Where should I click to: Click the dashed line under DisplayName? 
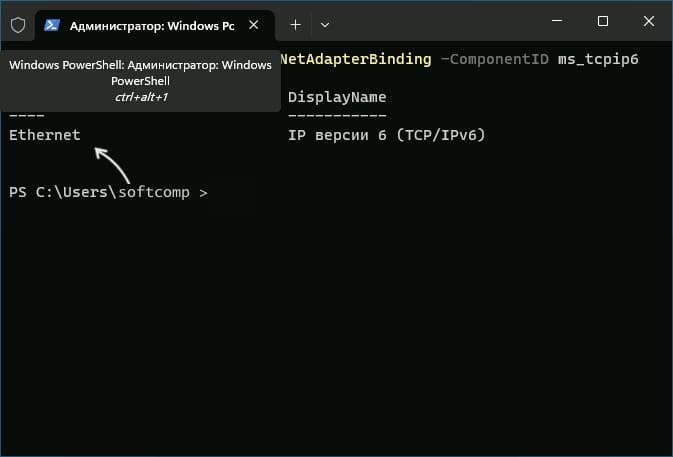point(337,116)
